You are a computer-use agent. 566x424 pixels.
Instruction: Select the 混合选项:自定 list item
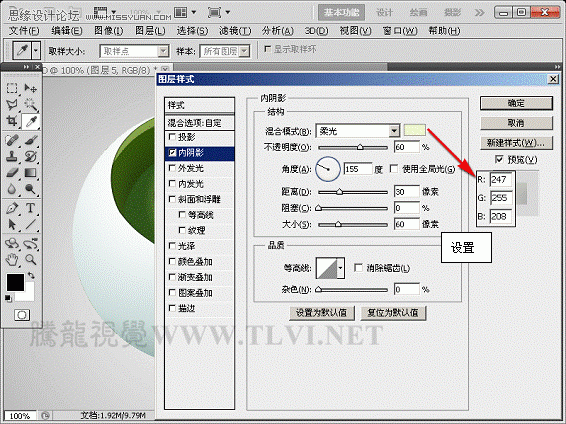pyautogui.click(x=200, y=123)
